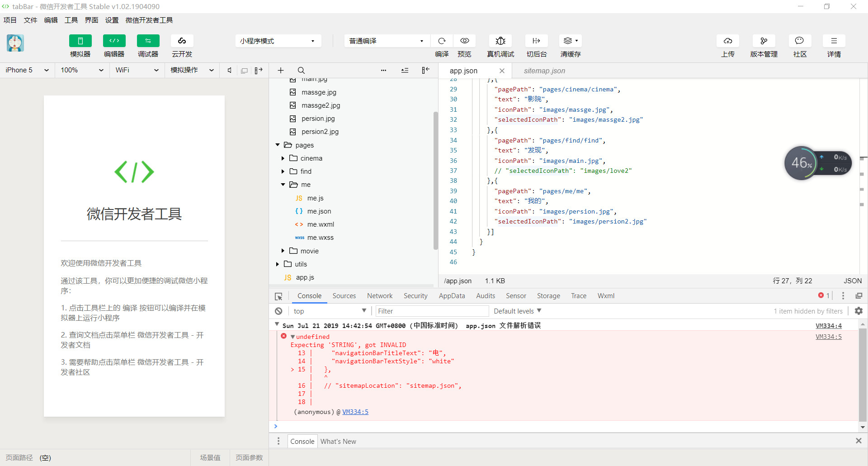
Task: Click the VM334:4 source link
Action: click(x=829, y=326)
